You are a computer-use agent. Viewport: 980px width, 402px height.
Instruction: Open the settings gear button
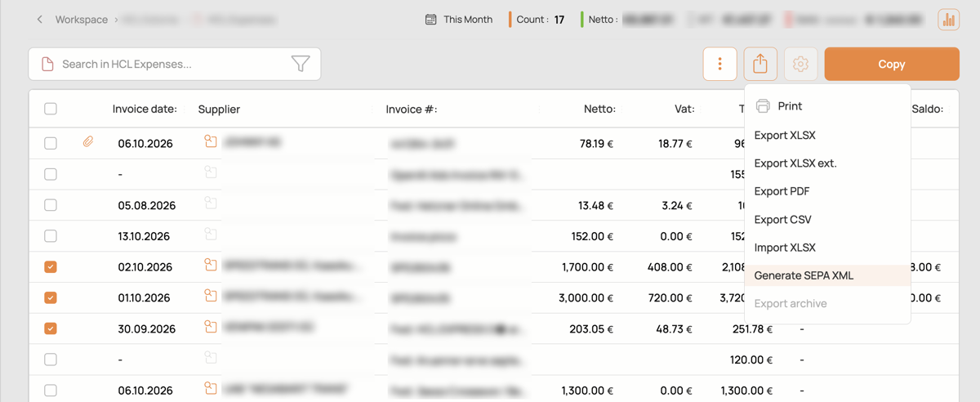click(x=800, y=64)
